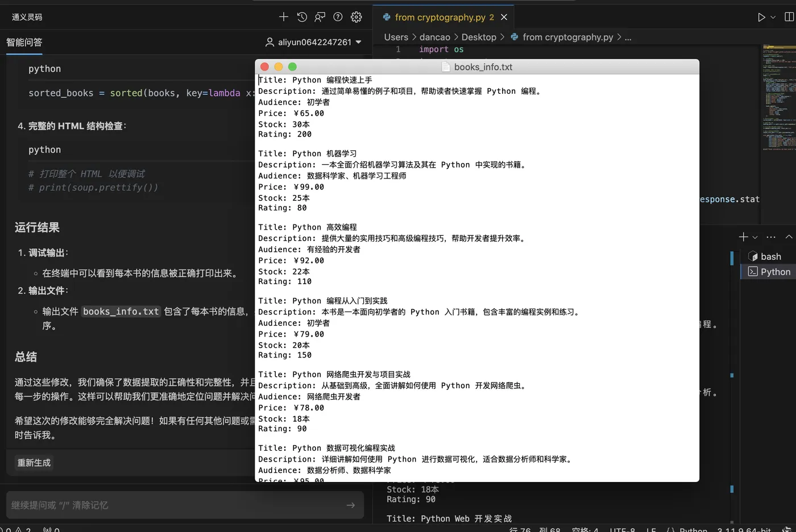Screen dimensions: 796x532
Task: Click the editor minimap preview
Action: (778, 97)
